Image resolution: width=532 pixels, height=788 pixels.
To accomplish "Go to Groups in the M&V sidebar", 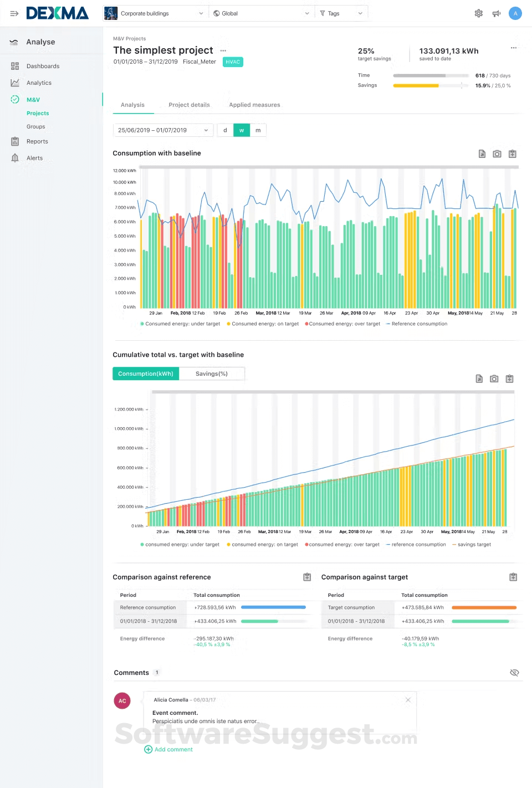I will (x=36, y=127).
